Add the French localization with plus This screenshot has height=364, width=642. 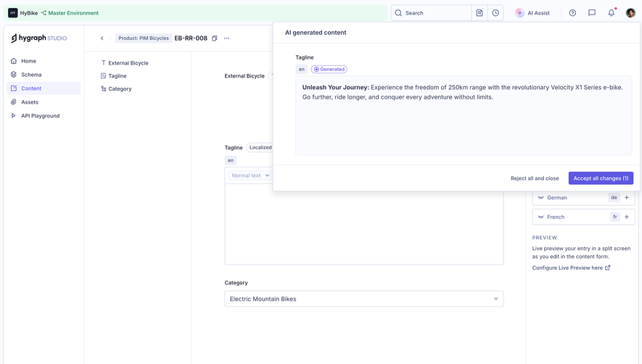click(x=627, y=217)
